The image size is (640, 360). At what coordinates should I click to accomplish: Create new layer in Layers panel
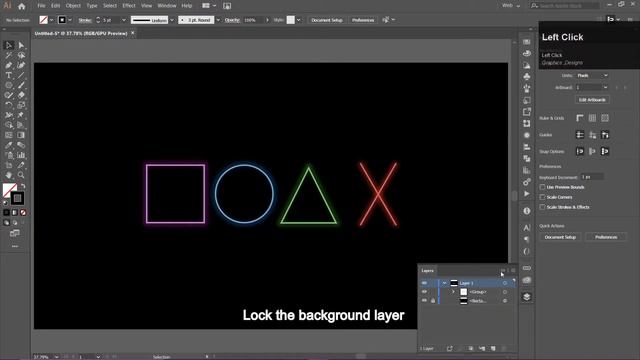(x=493, y=349)
